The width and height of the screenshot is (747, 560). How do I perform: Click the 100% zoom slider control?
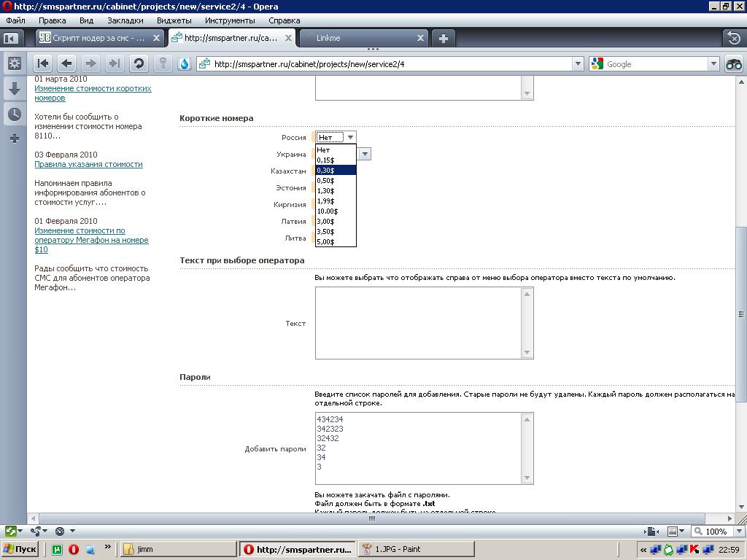[x=712, y=532]
